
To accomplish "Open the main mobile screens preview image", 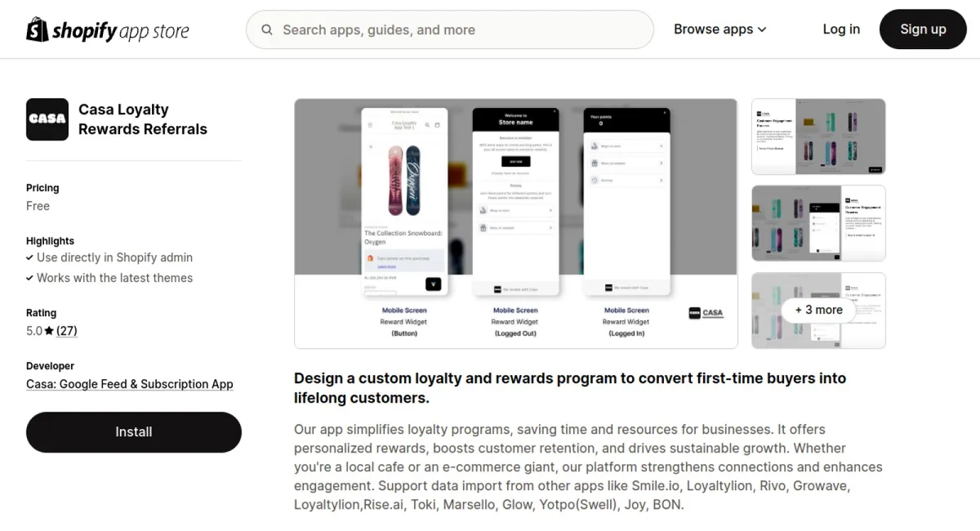I will 516,223.
